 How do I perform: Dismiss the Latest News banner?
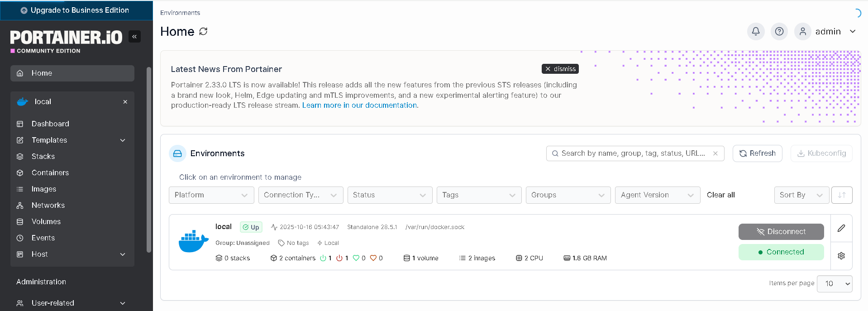560,69
